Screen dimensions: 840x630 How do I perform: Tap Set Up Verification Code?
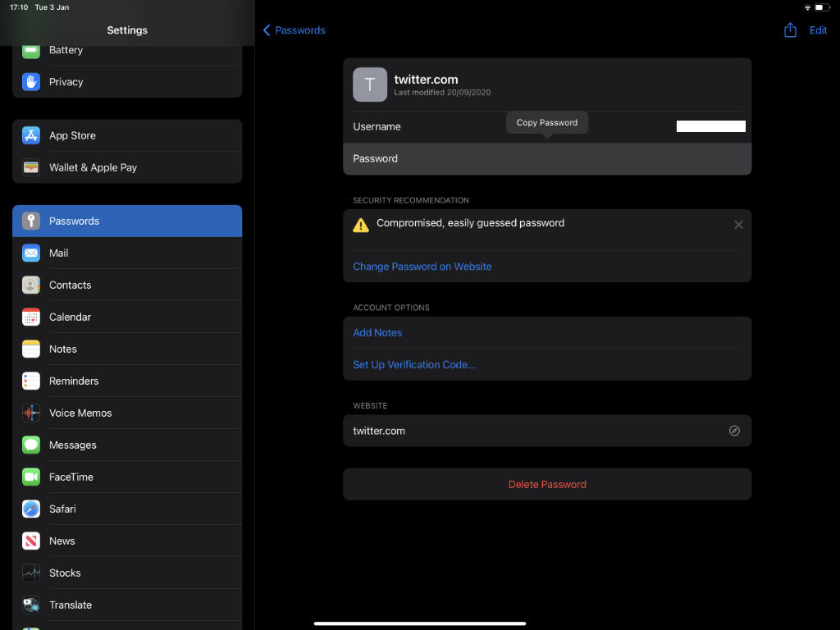414,365
